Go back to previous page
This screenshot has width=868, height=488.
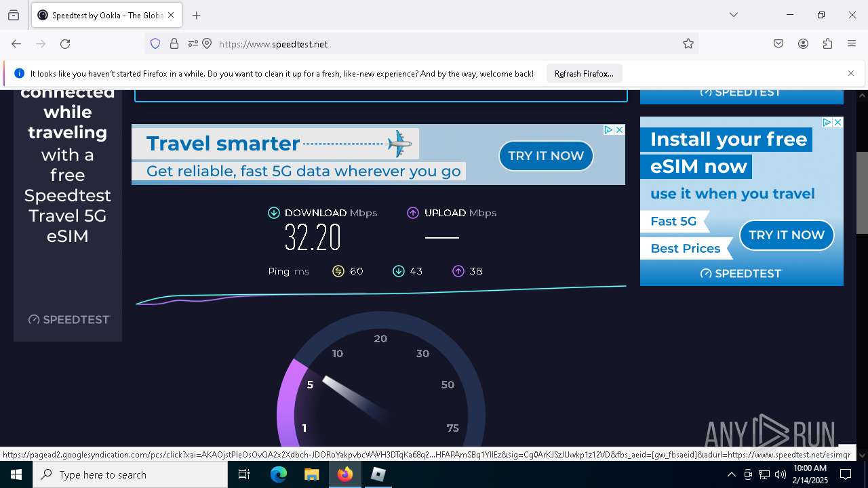16,44
